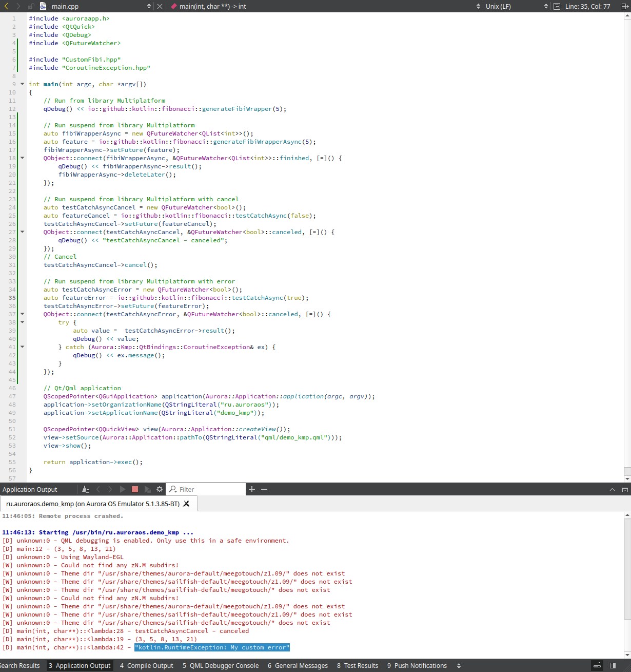This screenshot has height=672, width=631.
Task: Toggle the file read-only lock icon
Action: (31, 6)
